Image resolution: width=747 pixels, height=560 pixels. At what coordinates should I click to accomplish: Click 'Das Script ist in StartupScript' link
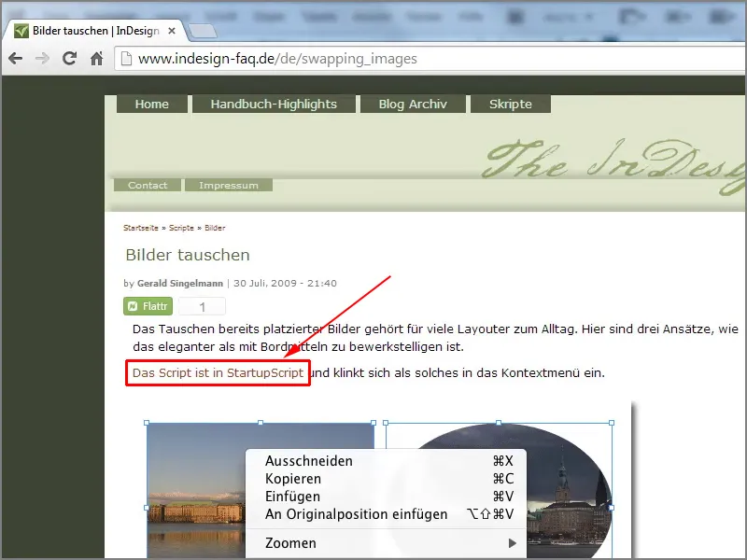click(218, 372)
